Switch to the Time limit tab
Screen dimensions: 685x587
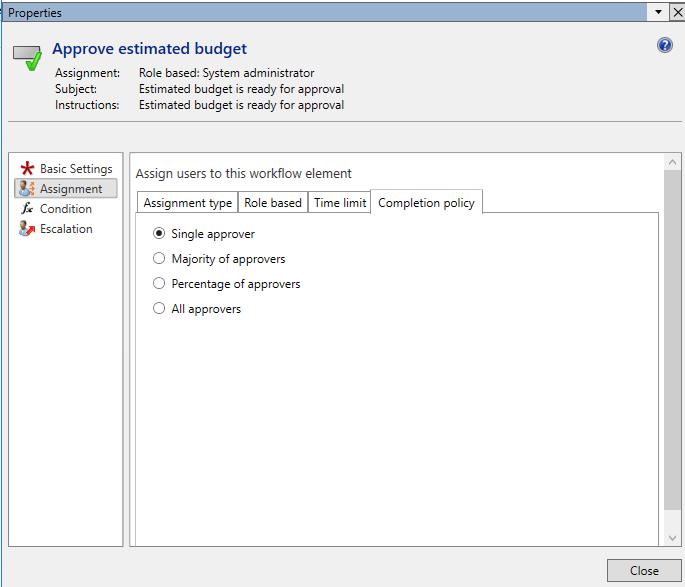(340, 203)
